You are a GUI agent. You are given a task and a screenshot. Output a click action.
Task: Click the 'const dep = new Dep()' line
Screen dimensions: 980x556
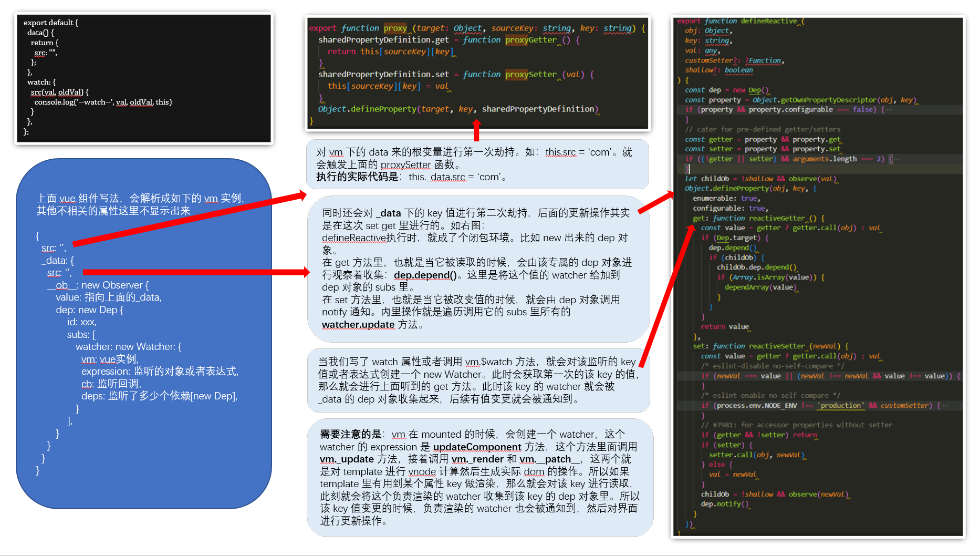[x=727, y=90]
